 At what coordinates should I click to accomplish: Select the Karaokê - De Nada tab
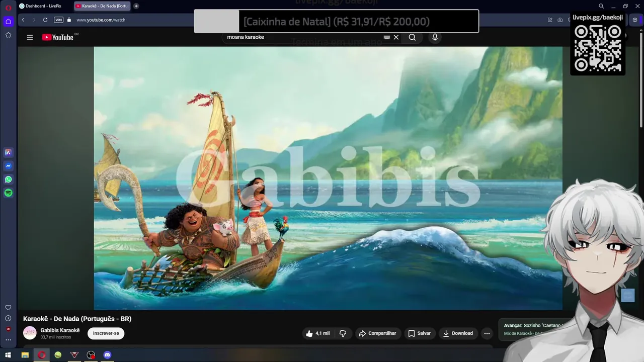tap(102, 6)
